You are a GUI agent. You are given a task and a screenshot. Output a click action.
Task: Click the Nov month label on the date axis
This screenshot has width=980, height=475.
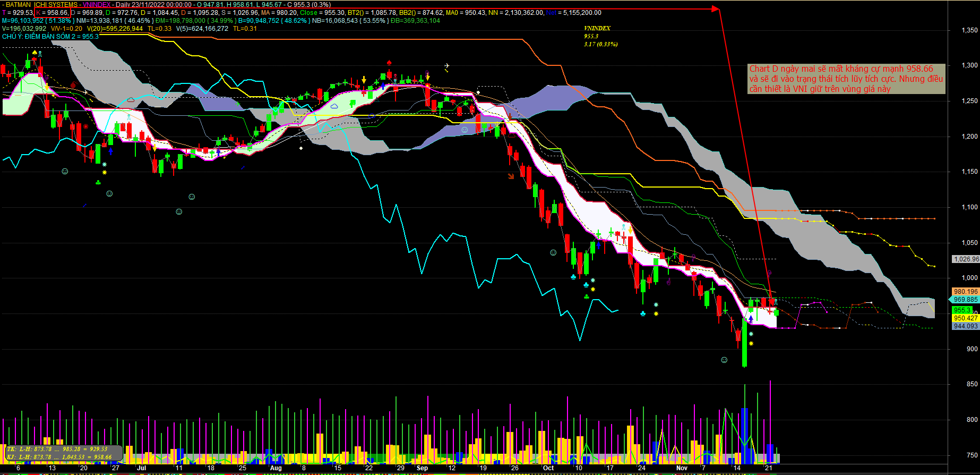[x=682, y=468]
